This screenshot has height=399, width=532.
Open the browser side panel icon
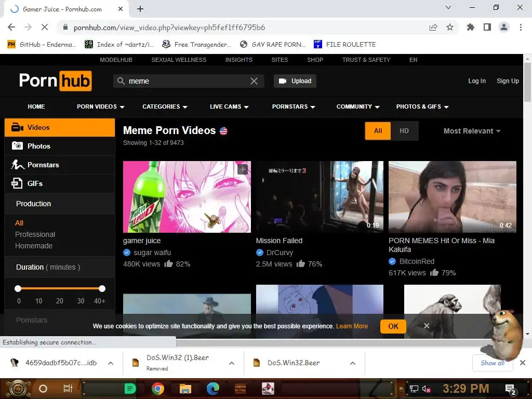487,27
